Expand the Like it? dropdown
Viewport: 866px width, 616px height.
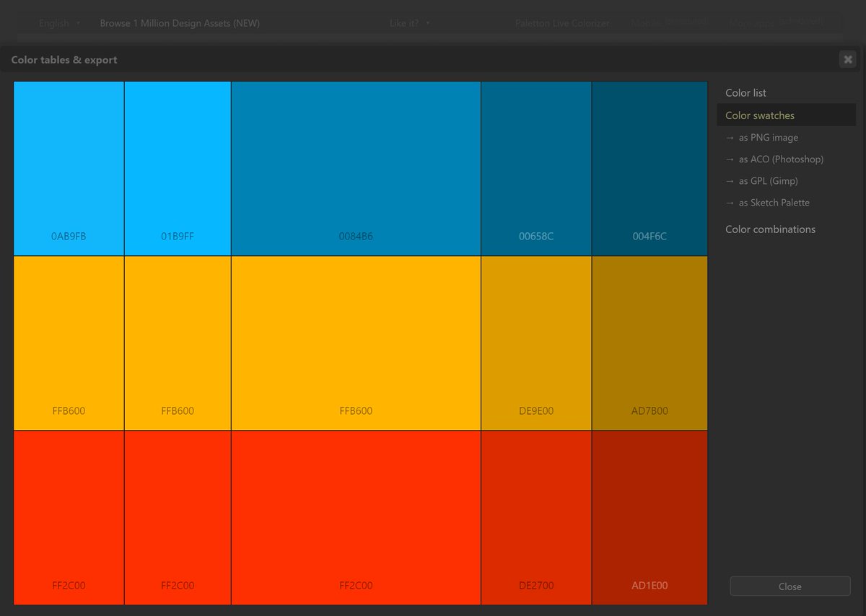[x=409, y=23]
